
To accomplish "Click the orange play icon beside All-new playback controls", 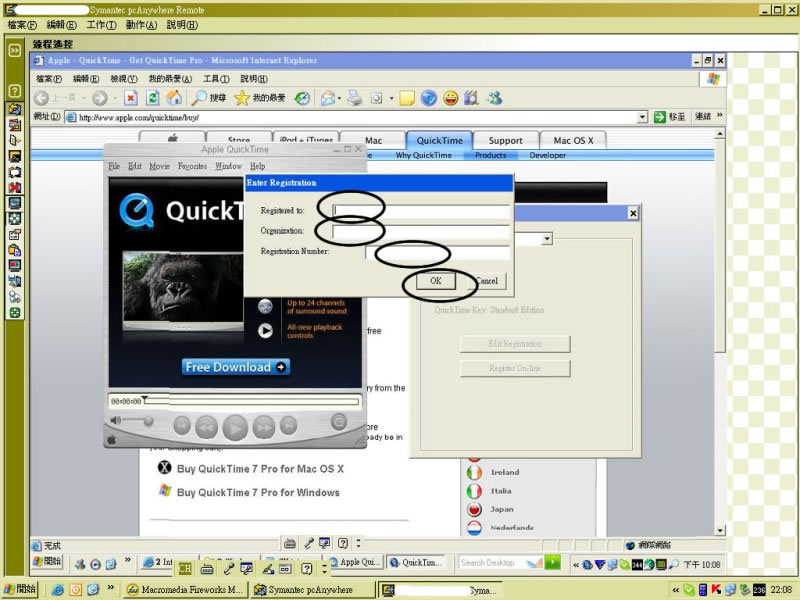I will pos(265,331).
